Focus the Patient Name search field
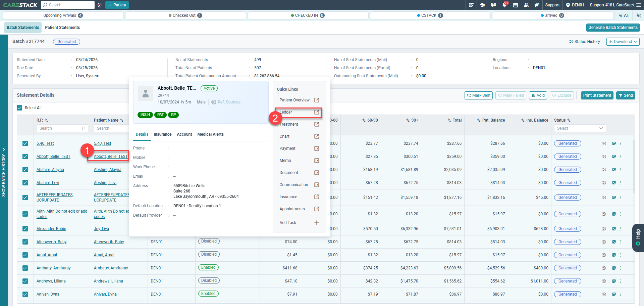 point(111,128)
